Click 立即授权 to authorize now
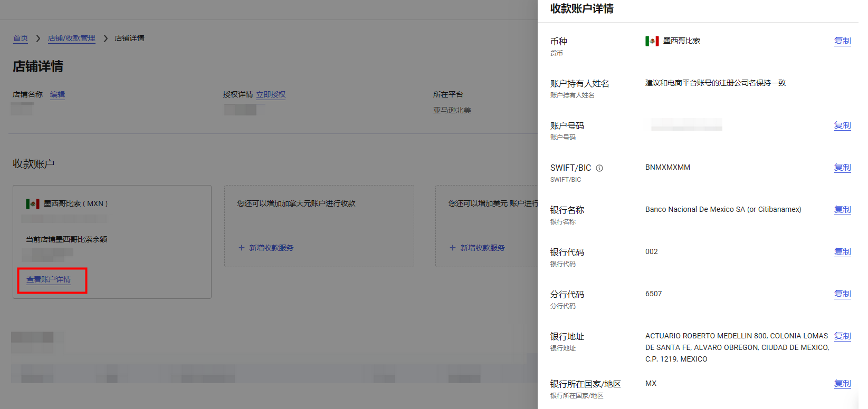Screen dimensions: 868x409 (271, 94)
